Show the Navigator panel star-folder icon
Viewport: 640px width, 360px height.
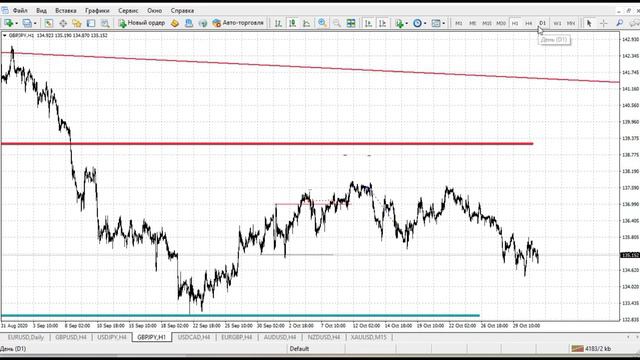pos(77,23)
